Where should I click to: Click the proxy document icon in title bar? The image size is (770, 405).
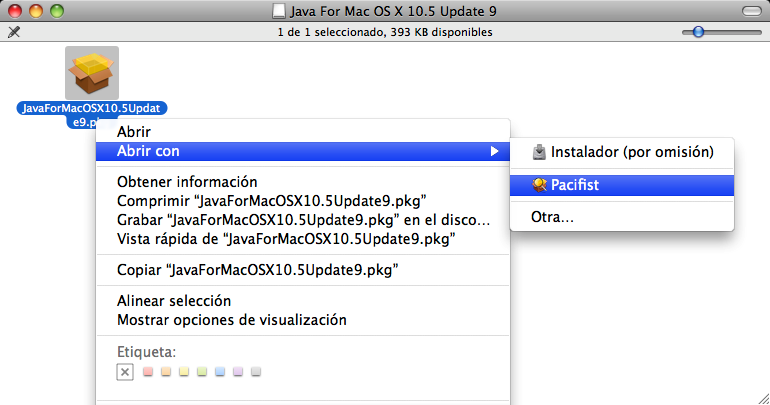(278, 11)
